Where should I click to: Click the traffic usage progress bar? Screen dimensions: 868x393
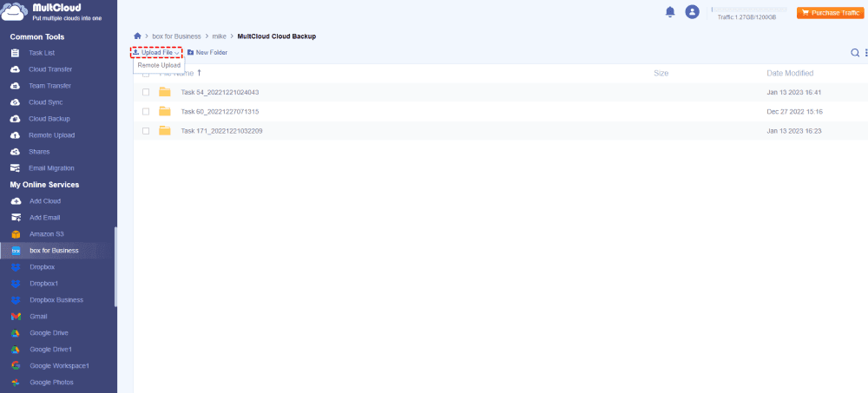[750, 10]
